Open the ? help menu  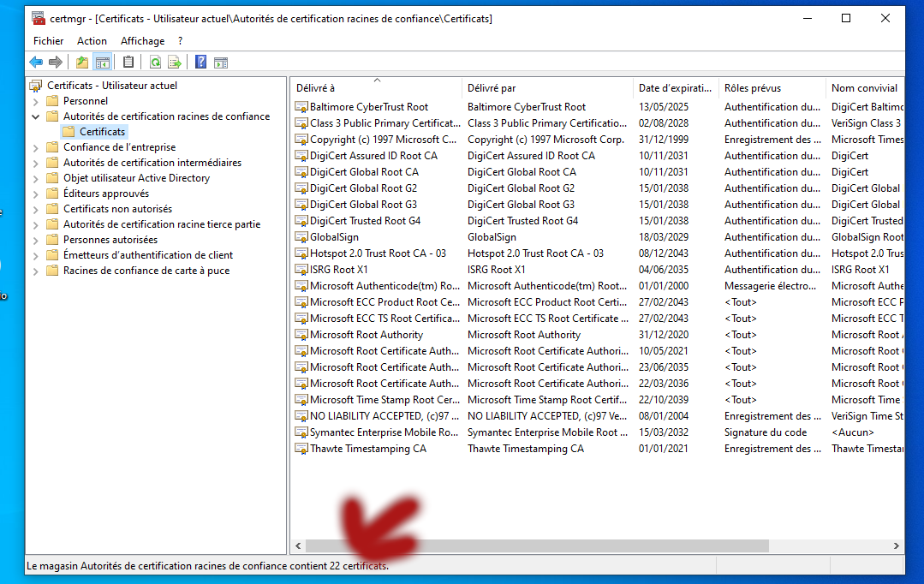pyautogui.click(x=181, y=40)
